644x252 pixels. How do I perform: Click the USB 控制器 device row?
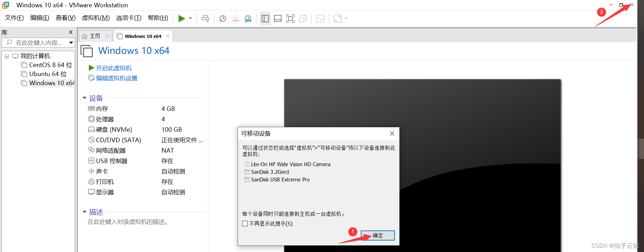pos(145,161)
